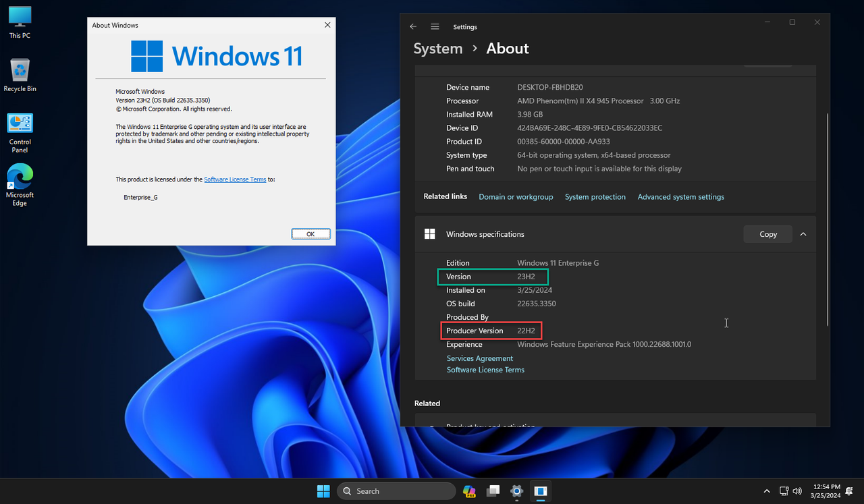Show hidden tray icons chevron

pos(767,491)
